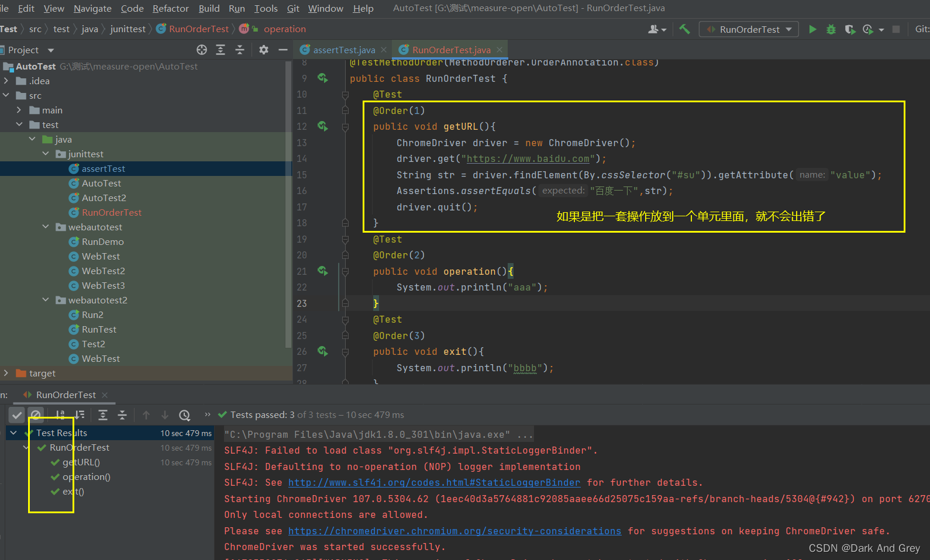The height and width of the screenshot is (560, 930).
Task: Open Project panel settings gear
Action: [264, 50]
